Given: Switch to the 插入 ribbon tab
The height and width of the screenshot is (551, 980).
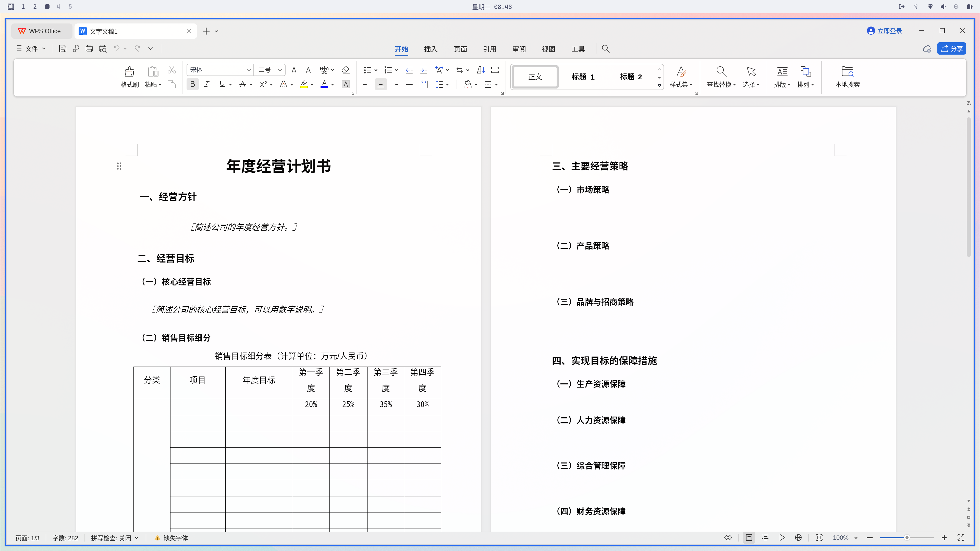Looking at the screenshot, I should (431, 49).
